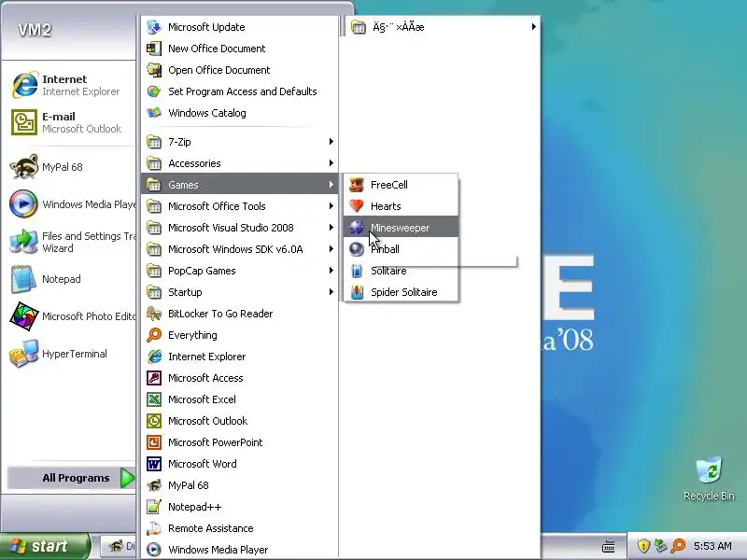The image size is (747, 560).
Task: Click the Remote Assistance icon
Action: click(x=154, y=528)
